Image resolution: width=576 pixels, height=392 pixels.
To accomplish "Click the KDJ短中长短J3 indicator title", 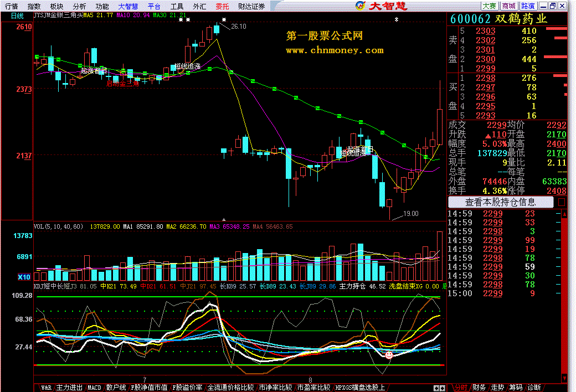I will click(x=55, y=286).
